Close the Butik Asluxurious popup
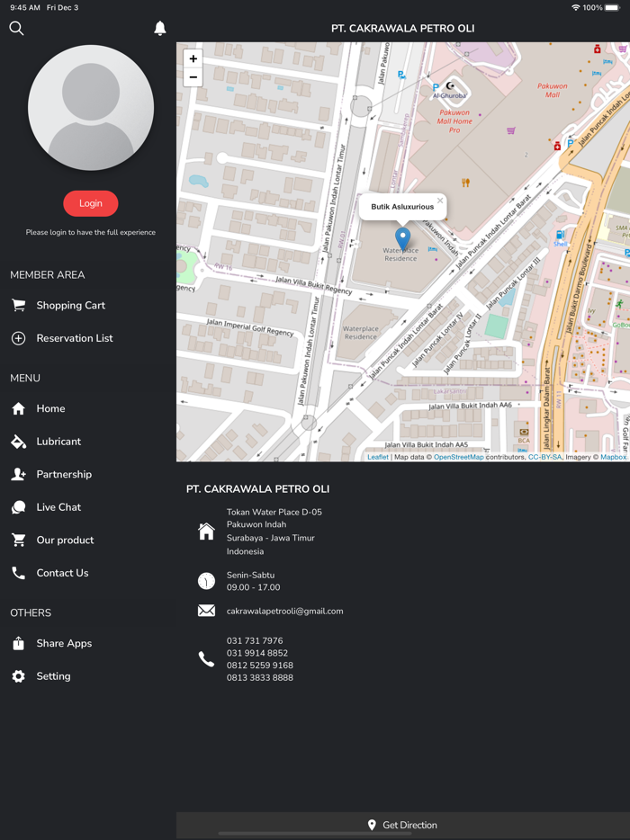The height and width of the screenshot is (840, 630). pos(440,201)
